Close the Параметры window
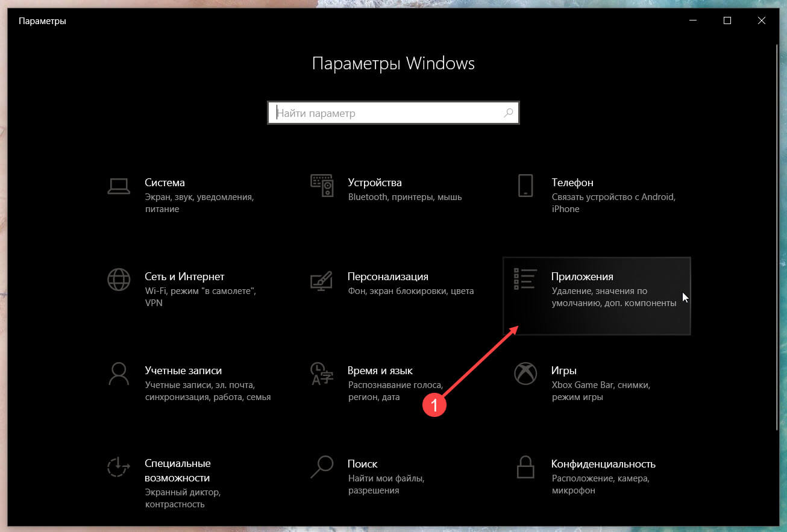 (762, 20)
